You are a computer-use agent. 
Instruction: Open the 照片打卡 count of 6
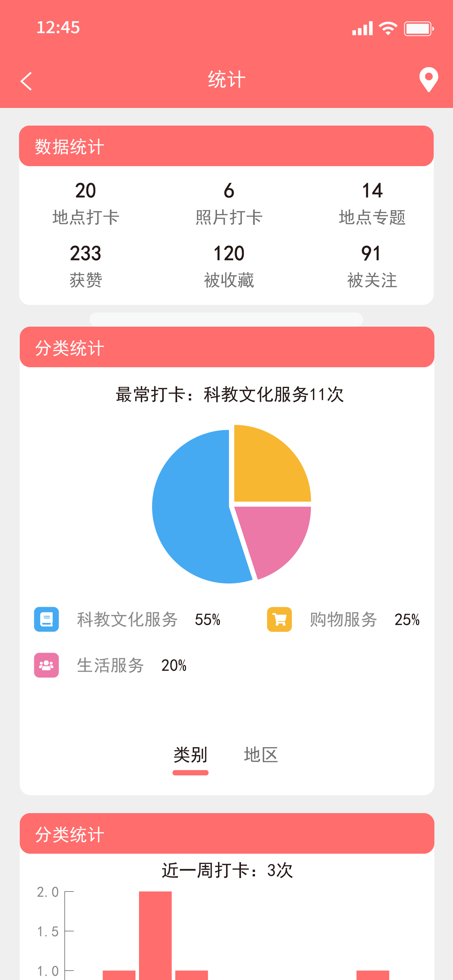(x=229, y=203)
